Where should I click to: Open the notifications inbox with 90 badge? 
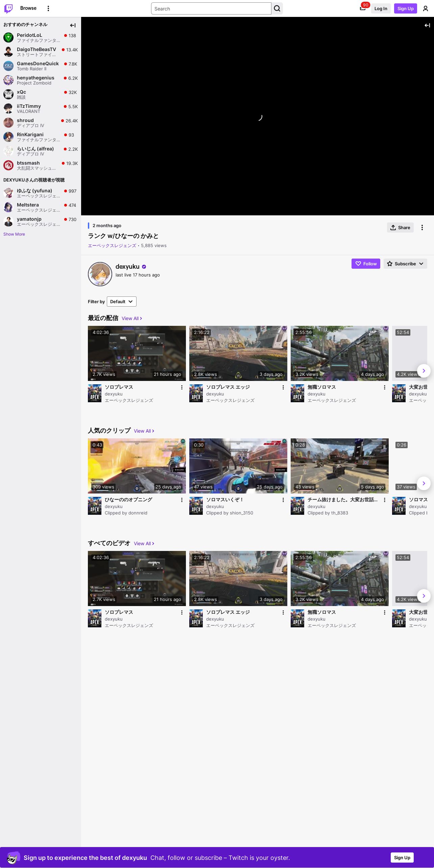pyautogui.click(x=363, y=8)
